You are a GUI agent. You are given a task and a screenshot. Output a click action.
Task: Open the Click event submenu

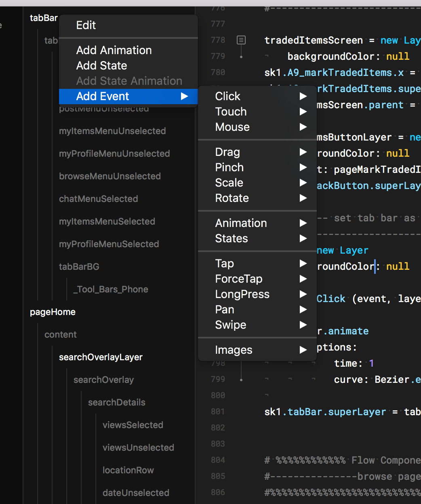tap(228, 96)
